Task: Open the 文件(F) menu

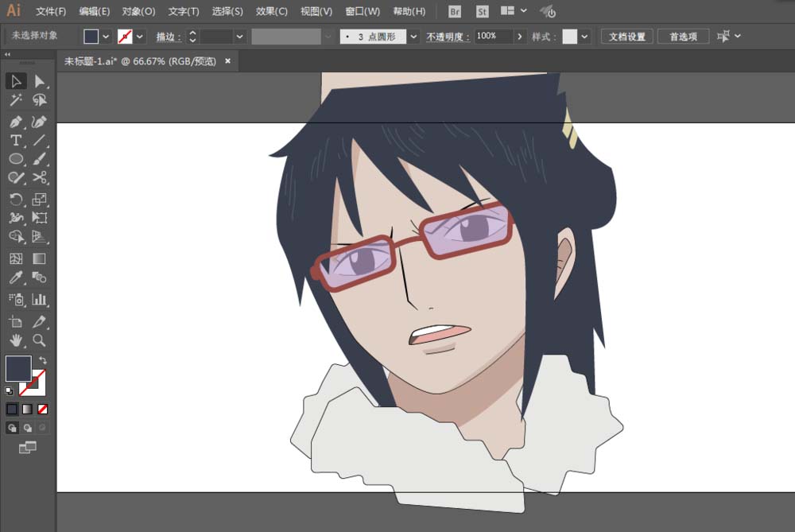Action: (51, 11)
